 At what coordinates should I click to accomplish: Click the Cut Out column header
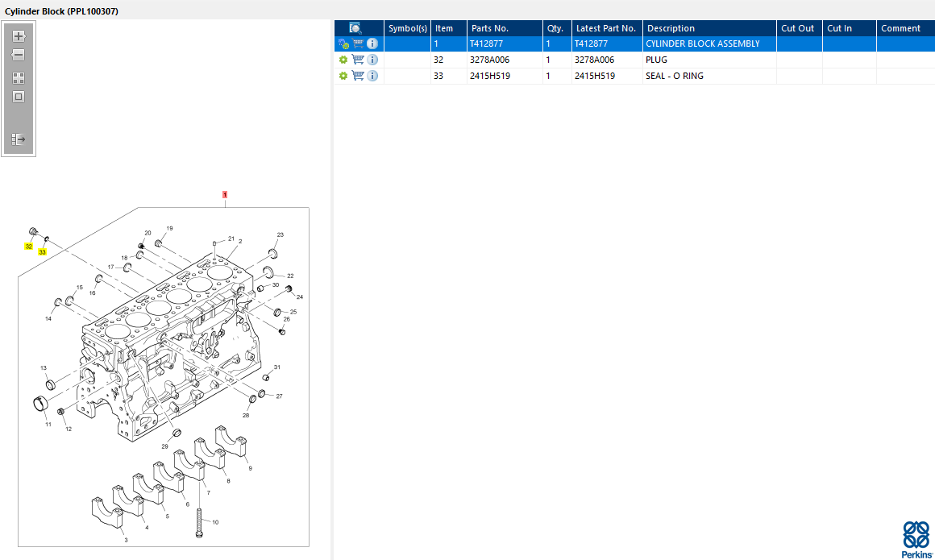(800, 28)
